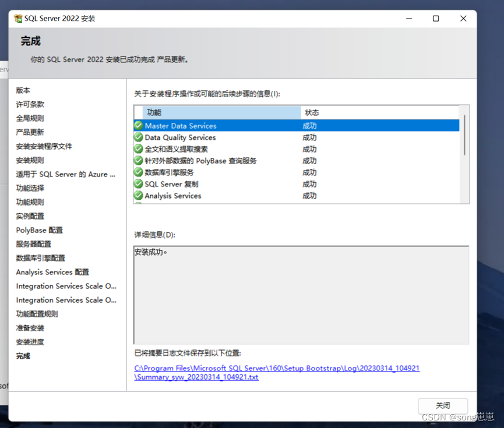Viewport: 504px width, 428px height.
Task: Click the 服务器配置 step in sidebar
Action: 34,244
